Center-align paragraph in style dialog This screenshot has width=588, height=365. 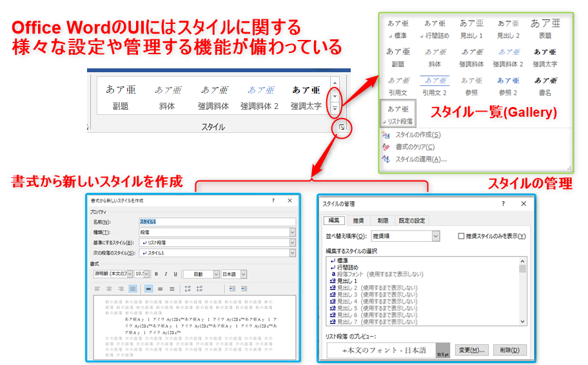click(x=109, y=288)
